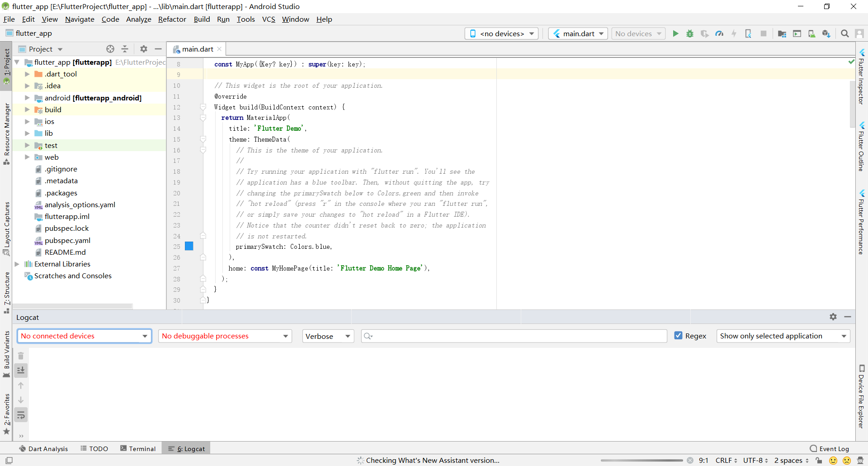Viewport: 868px width, 466px height.
Task: Open the Resource Manager side panel
Action: tap(7, 134)
